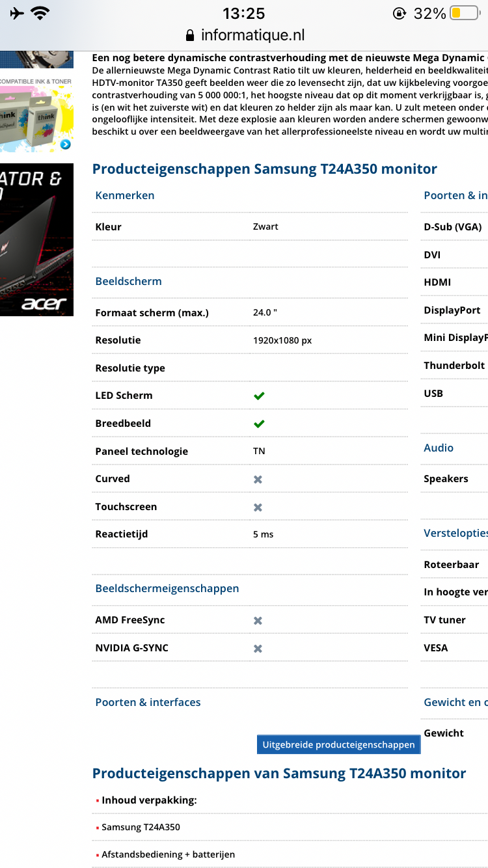Tap the informatique.nl address bar
This screenshot has height=868, width=488.
[x=244, y=35]
